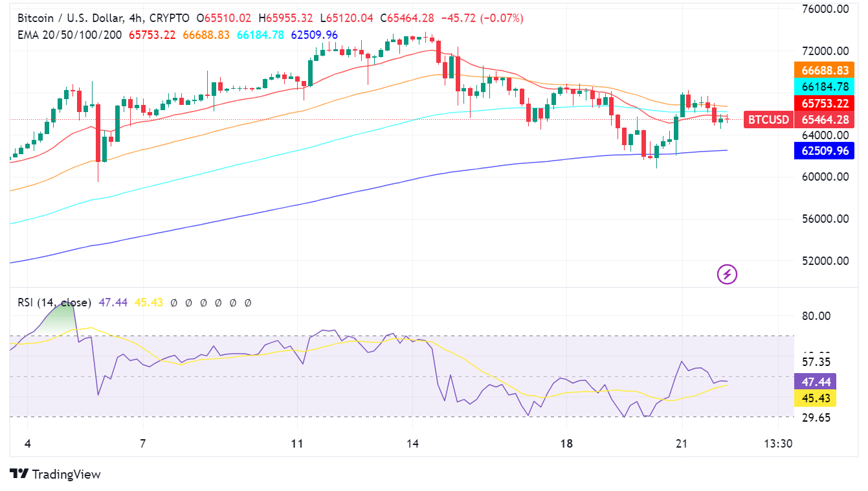Click the blue 62509.96 EMA price label
The image size is (868, 491).
click(824, 151)
